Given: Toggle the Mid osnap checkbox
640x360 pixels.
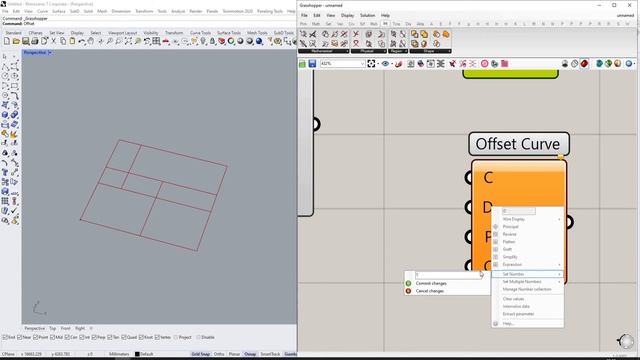Looking at the screenshot, I should pos(52,338).
